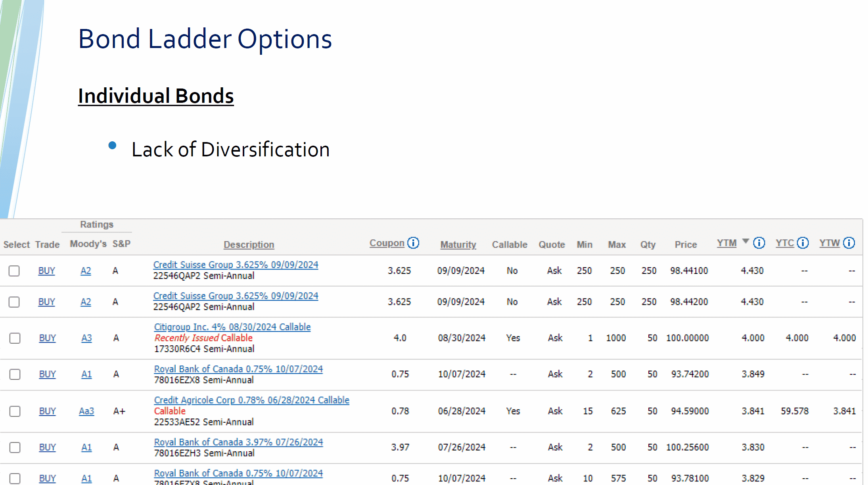Open the Coupon column info icon
The height and width of the screenshot is (485, 868).
(414, 242)
